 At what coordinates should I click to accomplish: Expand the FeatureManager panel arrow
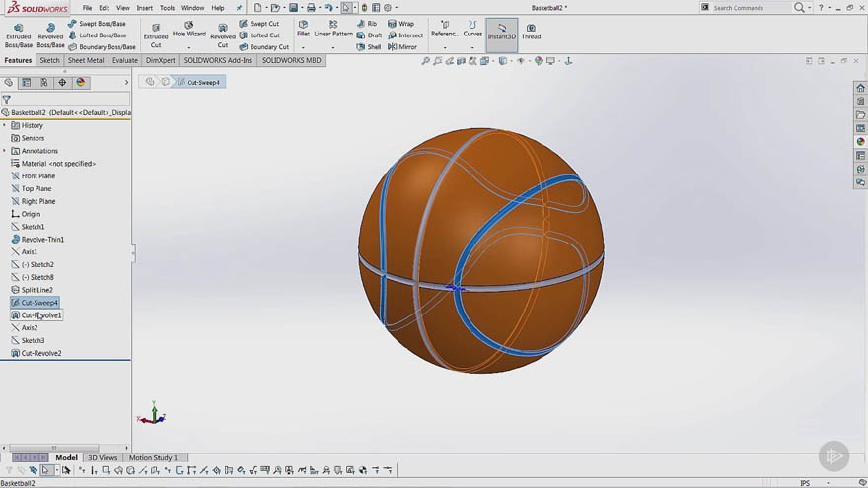coord(126,83)
